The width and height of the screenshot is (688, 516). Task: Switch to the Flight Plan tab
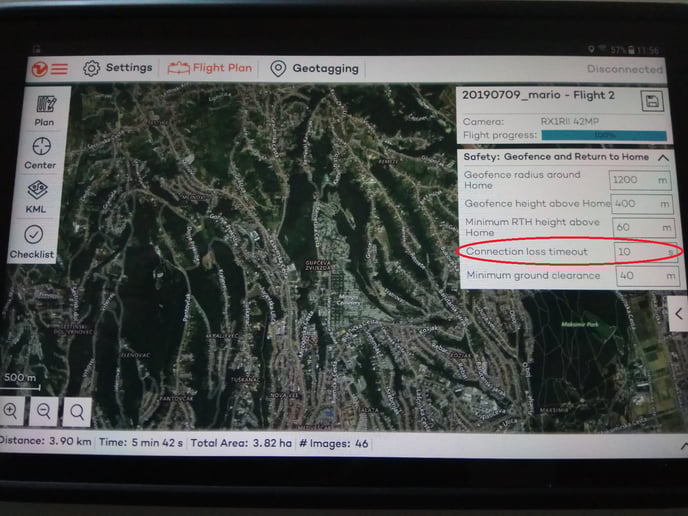pyautogui.click(x=210, y=68)
